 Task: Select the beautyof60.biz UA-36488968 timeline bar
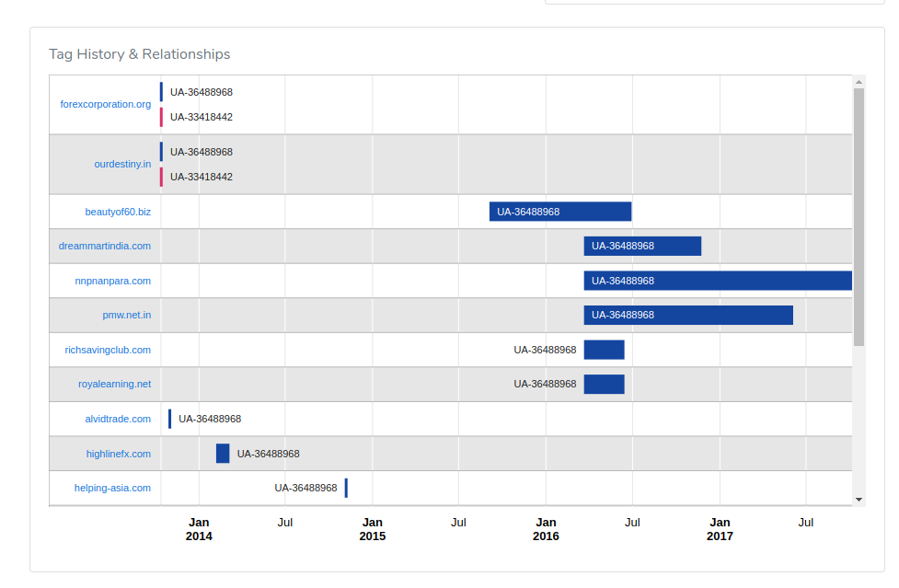pos(560,212)
